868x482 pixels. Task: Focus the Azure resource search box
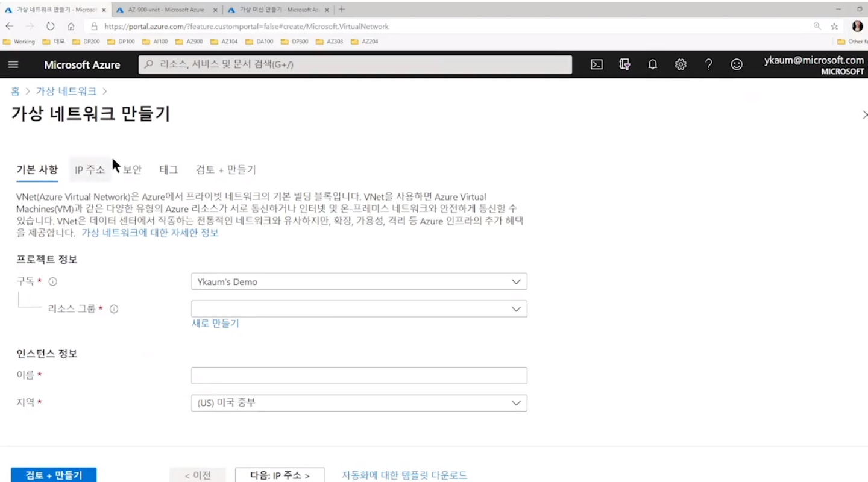pos(356,64)
